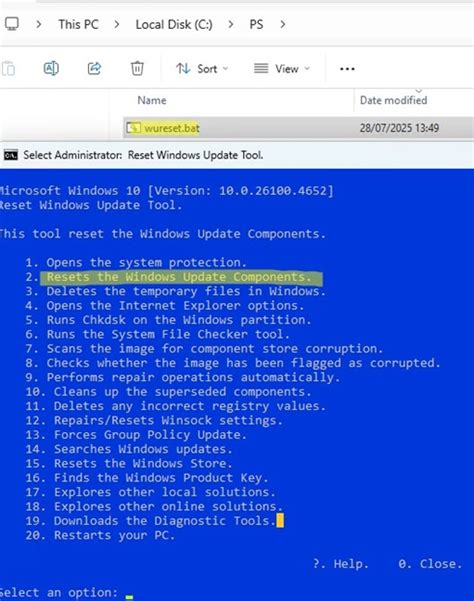Click 'Opens the Internet Explorer options' line

165,305
